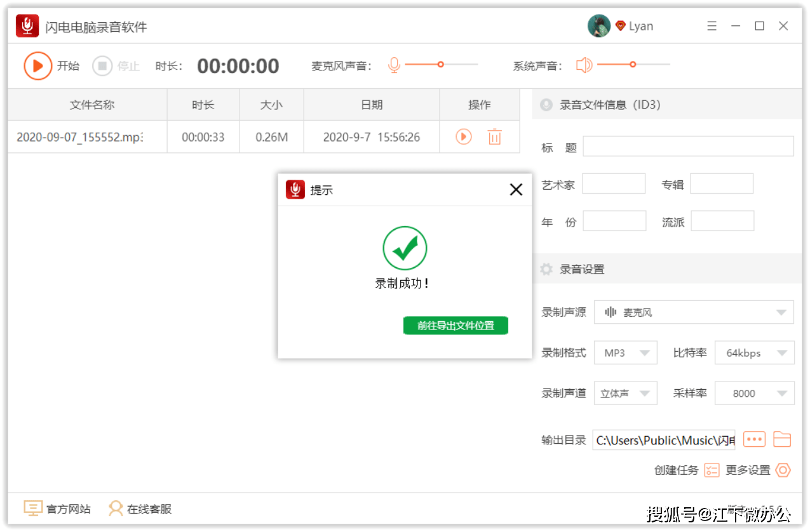The image size is (810, 532).
Task: Open the output folder icon
Action: point(782,439)
